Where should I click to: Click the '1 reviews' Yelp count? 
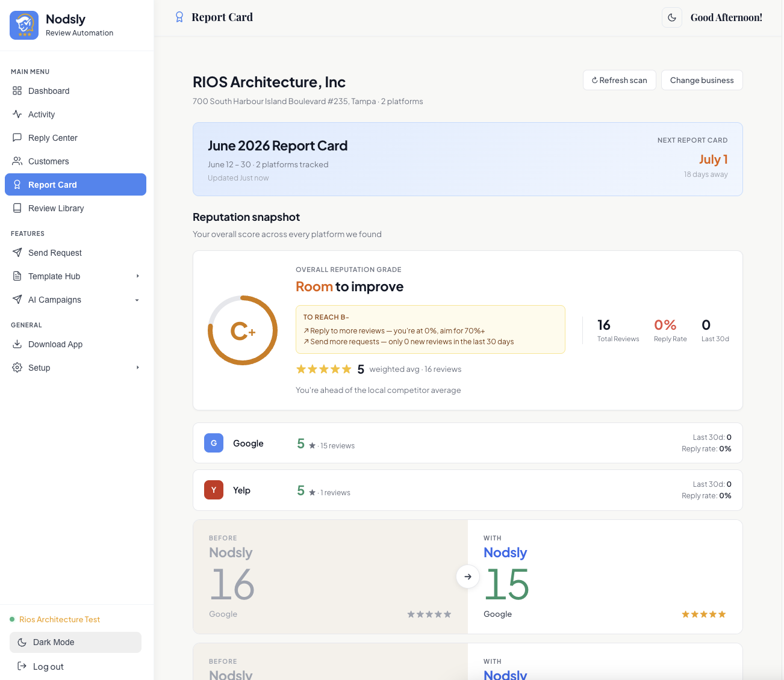(335, 493)
